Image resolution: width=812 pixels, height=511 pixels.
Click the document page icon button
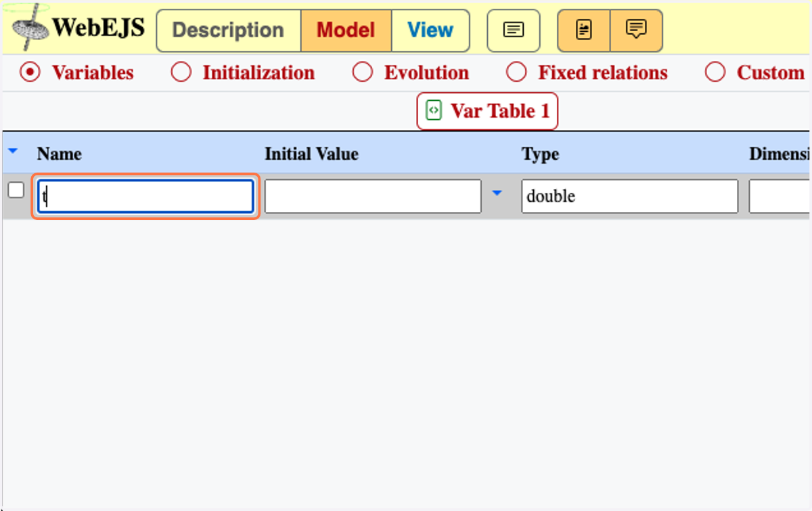pyautogui.click(x=583, y=30)
